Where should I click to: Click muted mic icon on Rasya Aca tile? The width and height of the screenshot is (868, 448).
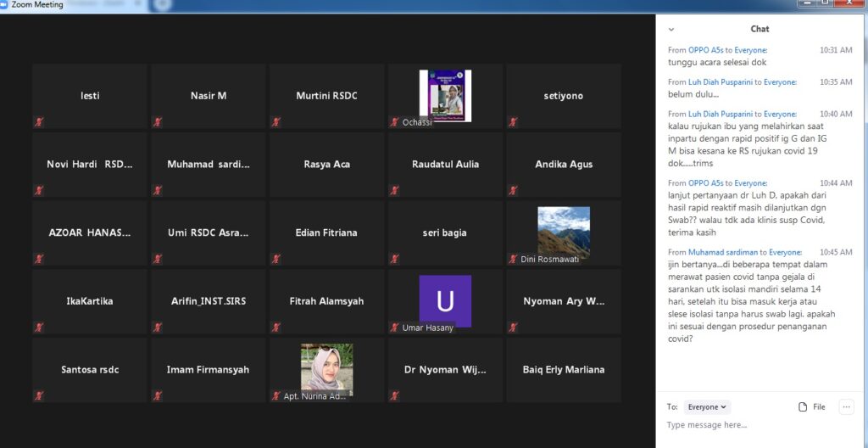[275, 190]
